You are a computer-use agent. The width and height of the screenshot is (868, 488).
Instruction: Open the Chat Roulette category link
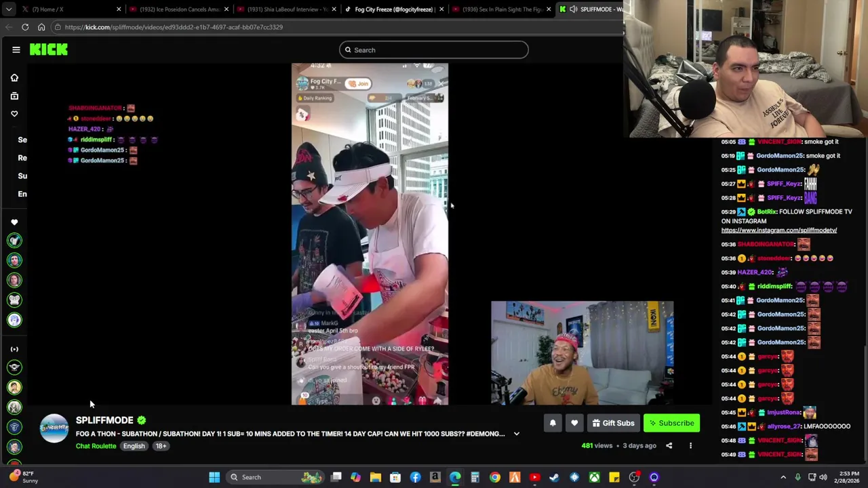click(96, 446)
